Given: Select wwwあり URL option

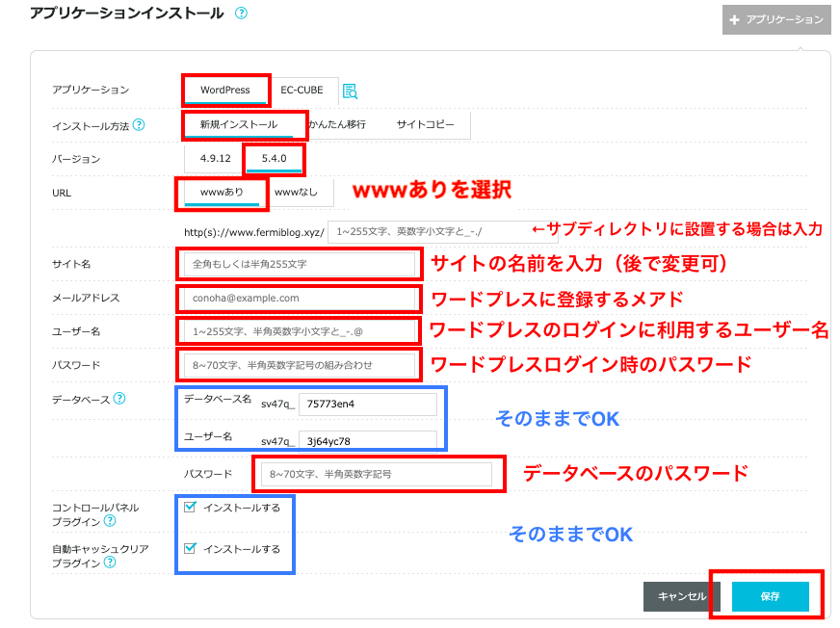Looking at the screenshot, I should coord(222,193).
